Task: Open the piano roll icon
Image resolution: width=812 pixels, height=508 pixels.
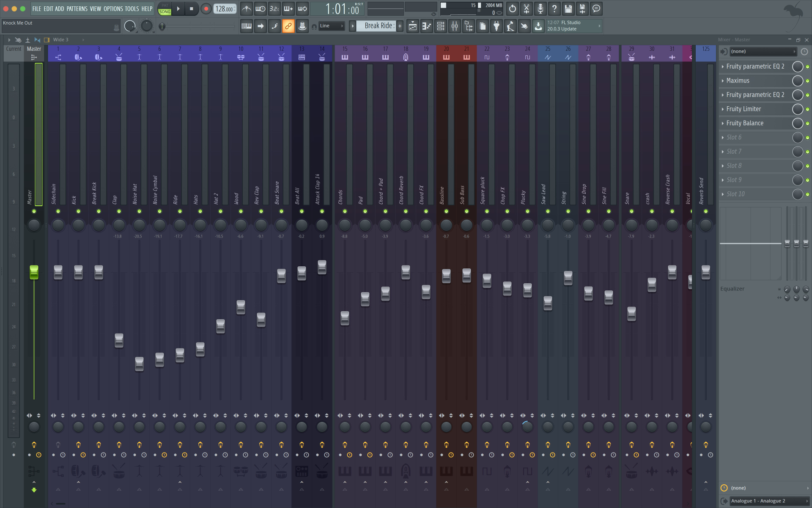Action: (427, 26)
